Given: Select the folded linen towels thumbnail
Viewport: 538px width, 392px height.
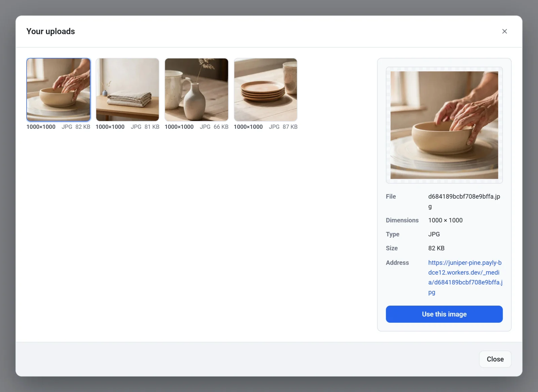Looking at the screenshot, I should (x=127, y=90).
